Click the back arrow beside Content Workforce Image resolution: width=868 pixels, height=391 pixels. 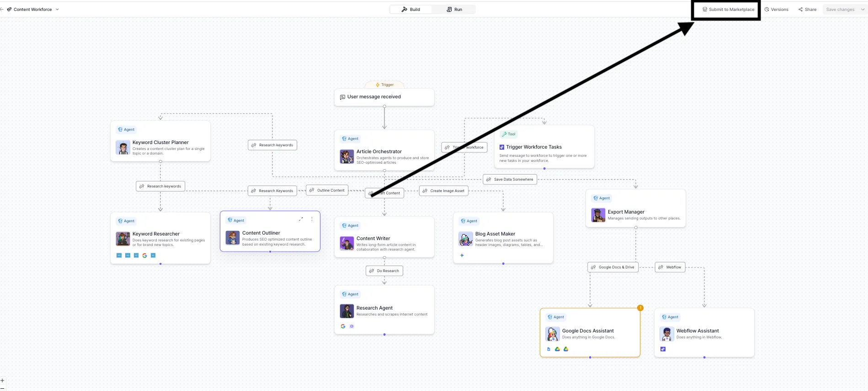click(2, 9)
